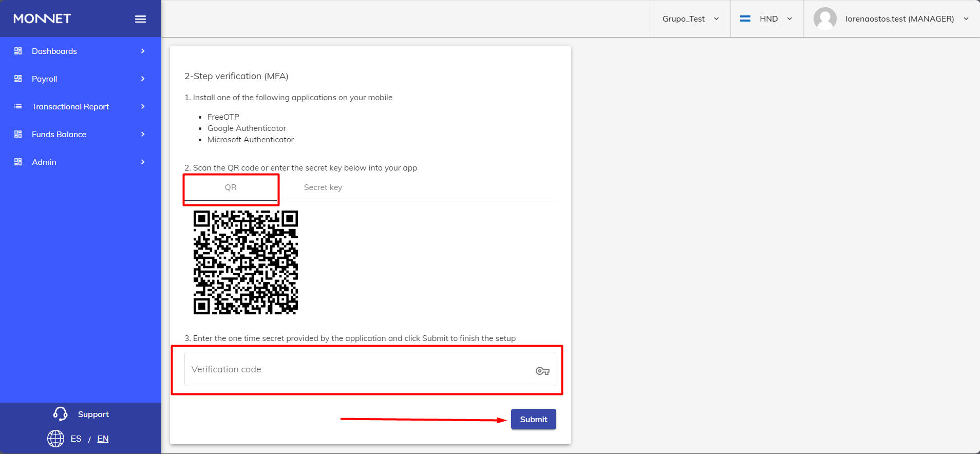Click the Support headset icon
980x454 pixels.
coord(60,414)
